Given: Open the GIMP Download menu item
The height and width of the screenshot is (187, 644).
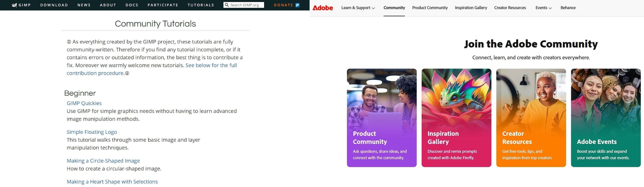Looking at the screenshot, I should pos(54,5).
